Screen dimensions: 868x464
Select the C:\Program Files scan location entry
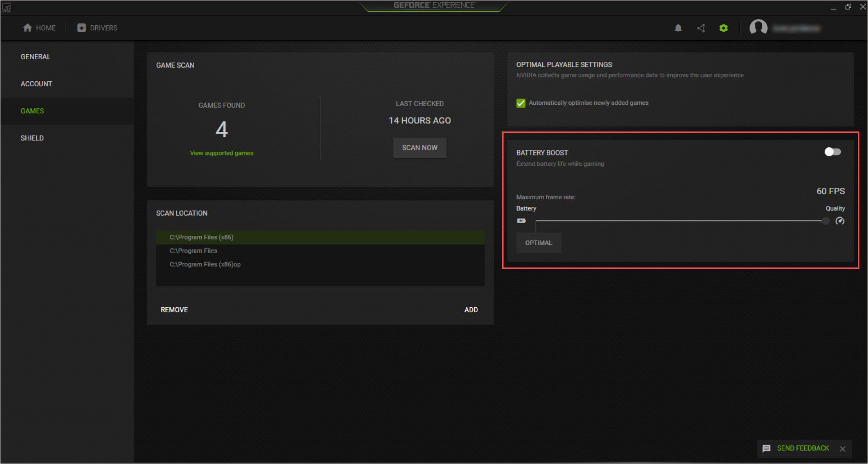pyautogui.click(x=193, y=250)
